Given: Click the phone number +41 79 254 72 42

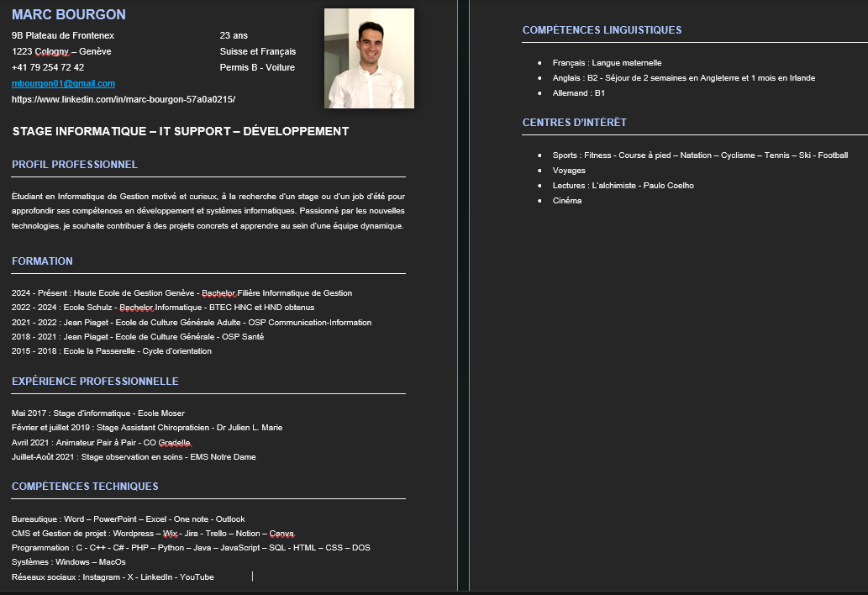Looking at the screenshot, I should pyautogui.click(x=48, y=67).
